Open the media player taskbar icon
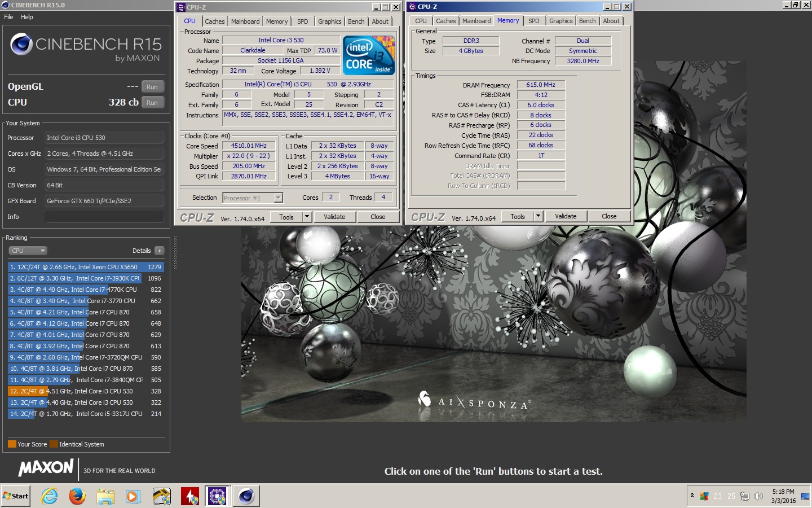 [x=133, y=496]
